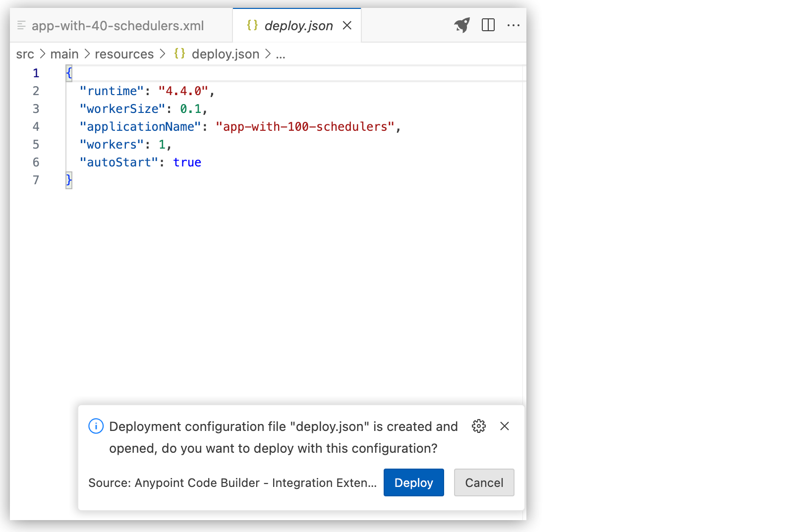The width and height of the screenshot is (802, 532).
Task: Click the blue info icon in the notification
Action: tap(96, 426)
